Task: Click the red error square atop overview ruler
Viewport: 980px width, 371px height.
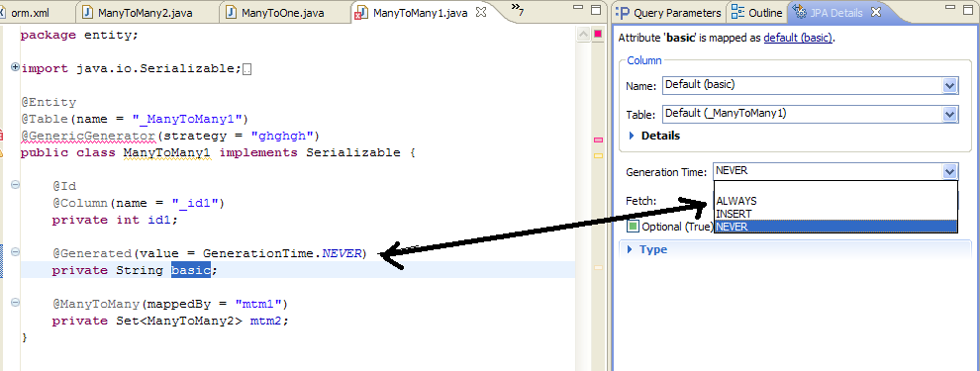Action: [x=597, y=34]
